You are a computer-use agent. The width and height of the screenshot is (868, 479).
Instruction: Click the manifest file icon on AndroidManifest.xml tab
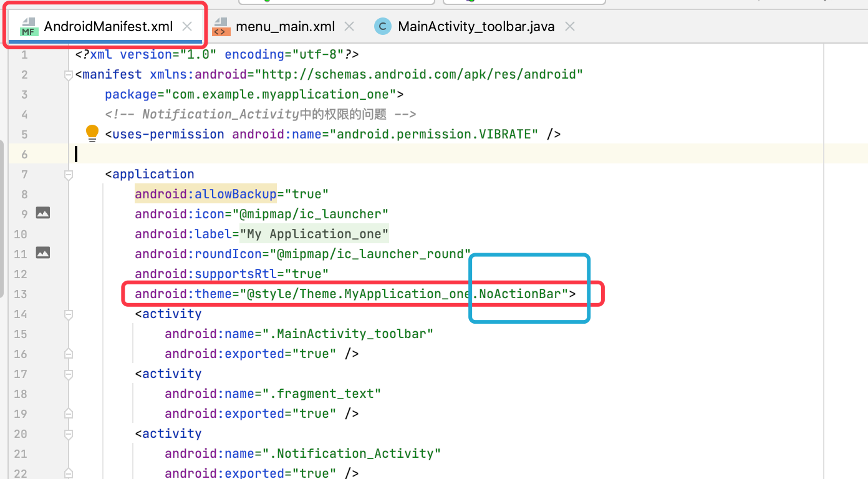[29, 26]
